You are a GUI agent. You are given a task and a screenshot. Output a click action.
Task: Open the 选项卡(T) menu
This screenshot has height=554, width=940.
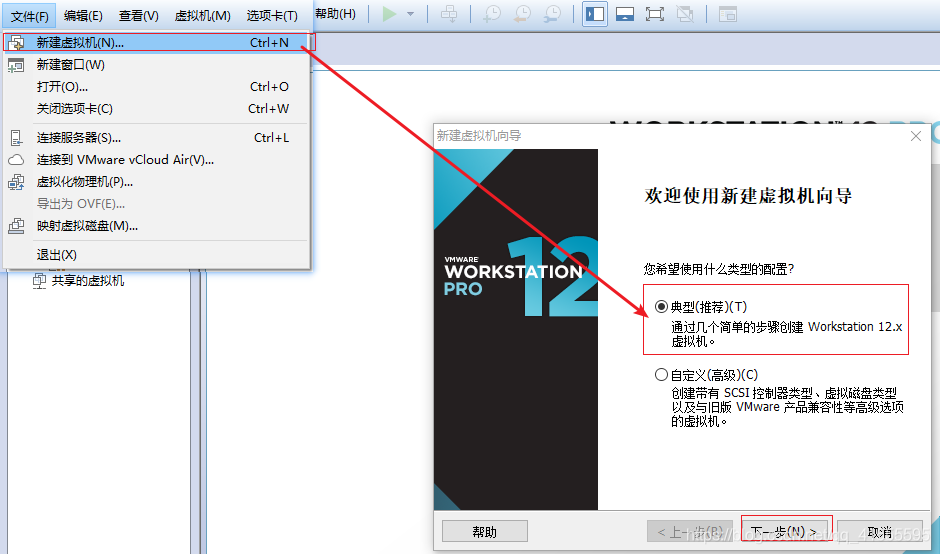click(x=272, y=16)
